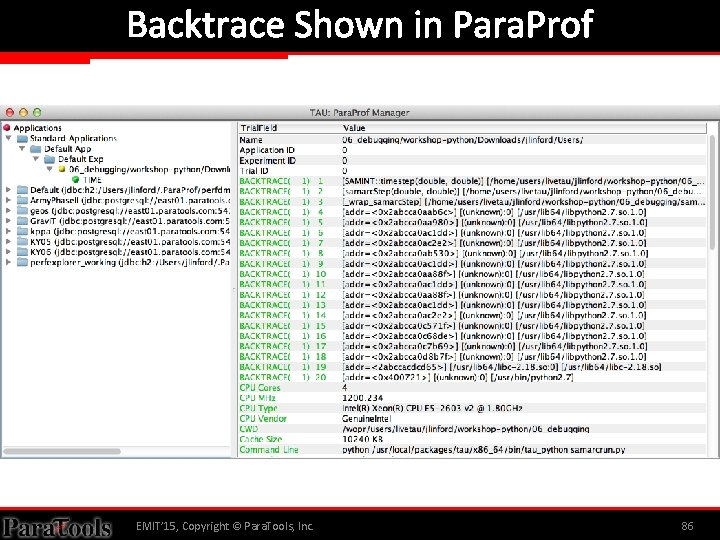
Task: Click the Default Exp folder icon
Action: (x=50, y=159)
